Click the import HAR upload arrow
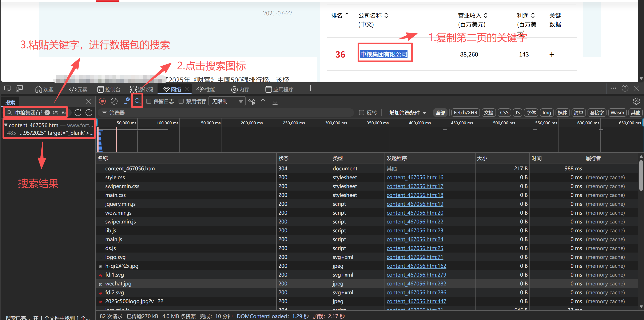 [263, 101]
